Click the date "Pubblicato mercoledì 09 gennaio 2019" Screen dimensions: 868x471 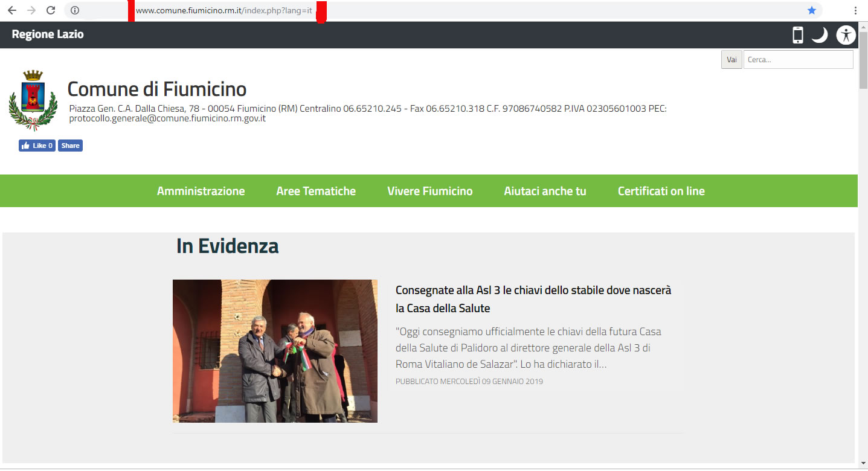coord(469,382)
